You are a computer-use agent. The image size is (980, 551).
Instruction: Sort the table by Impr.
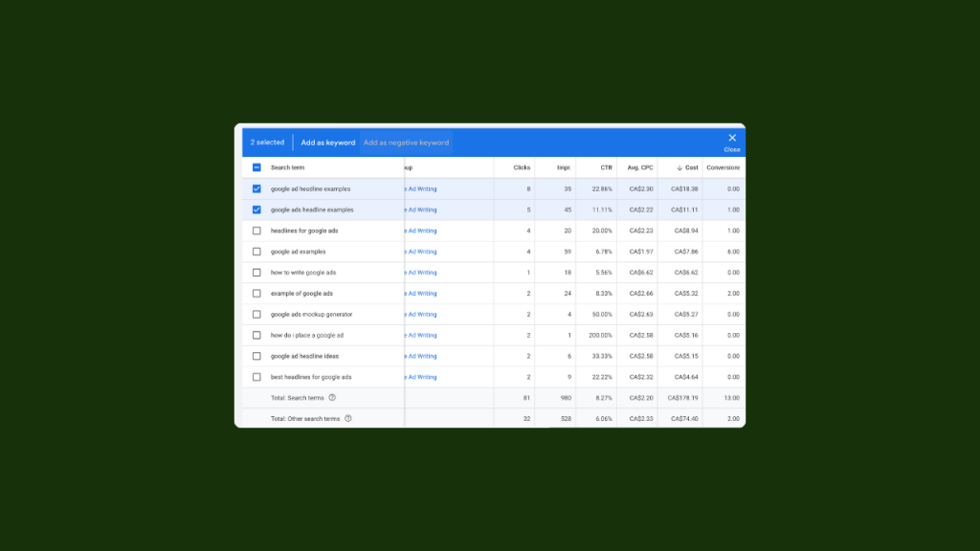tap(564, 166)
